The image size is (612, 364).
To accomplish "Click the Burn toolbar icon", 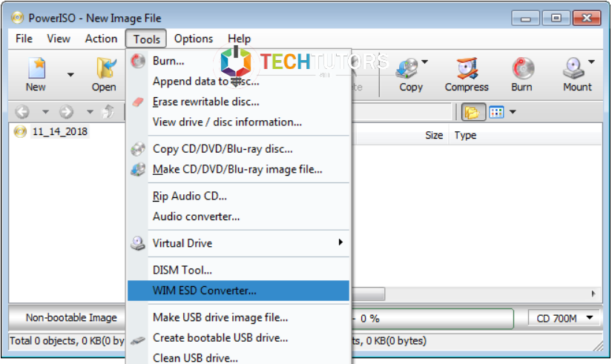I will coord(523,69).
